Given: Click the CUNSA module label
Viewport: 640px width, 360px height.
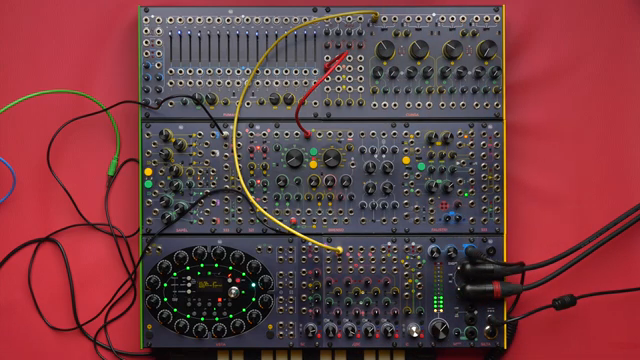Looking at the screenshot, I should point(412,116).
